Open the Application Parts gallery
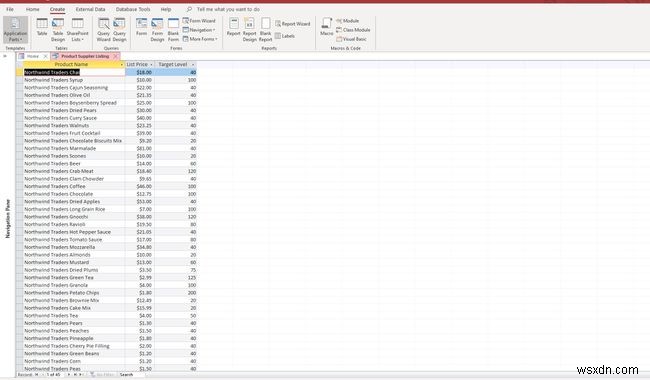Image resolution: width=650 pixels, height=380 pixels. pos(15,30)
